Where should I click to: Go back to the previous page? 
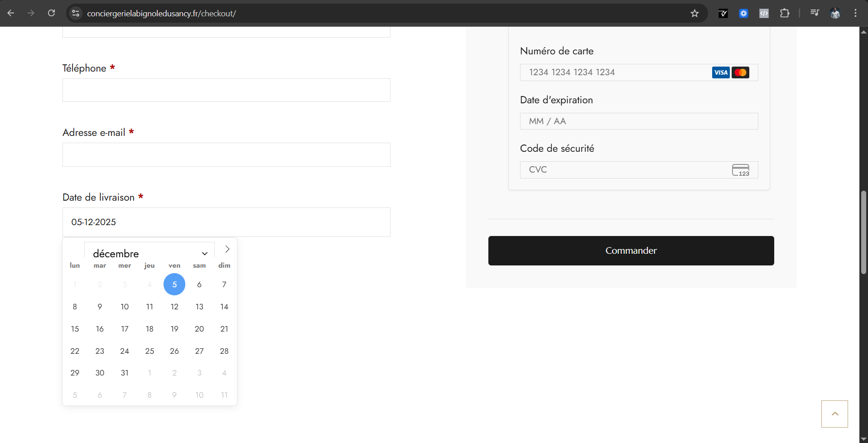11,13
